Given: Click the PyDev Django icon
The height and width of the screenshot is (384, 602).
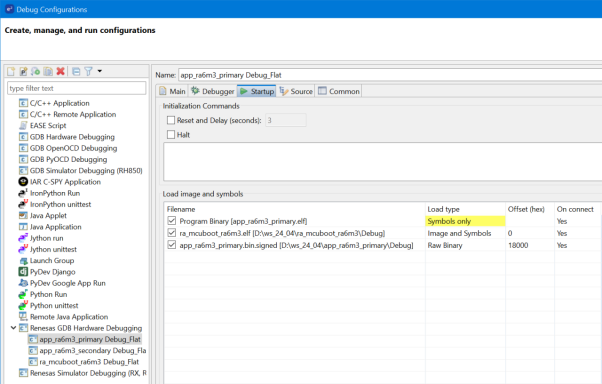Looking at the screenshot, I should (x=23, y=271).
